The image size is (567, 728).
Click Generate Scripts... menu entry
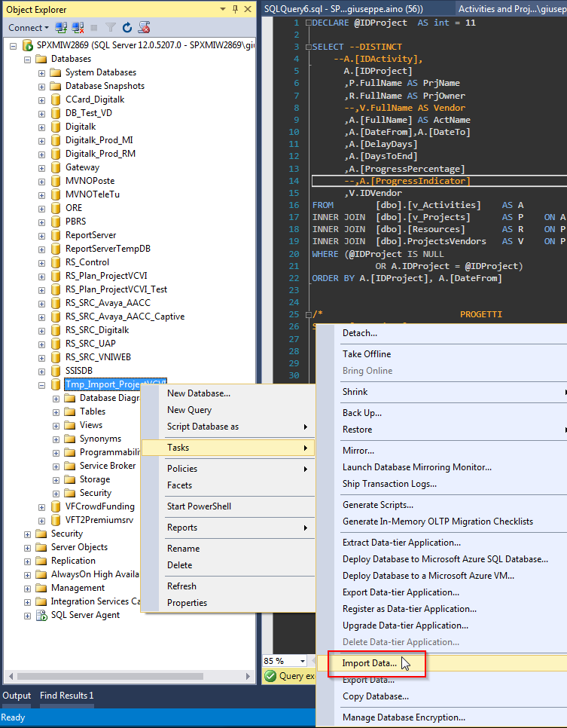coord(377,505)
